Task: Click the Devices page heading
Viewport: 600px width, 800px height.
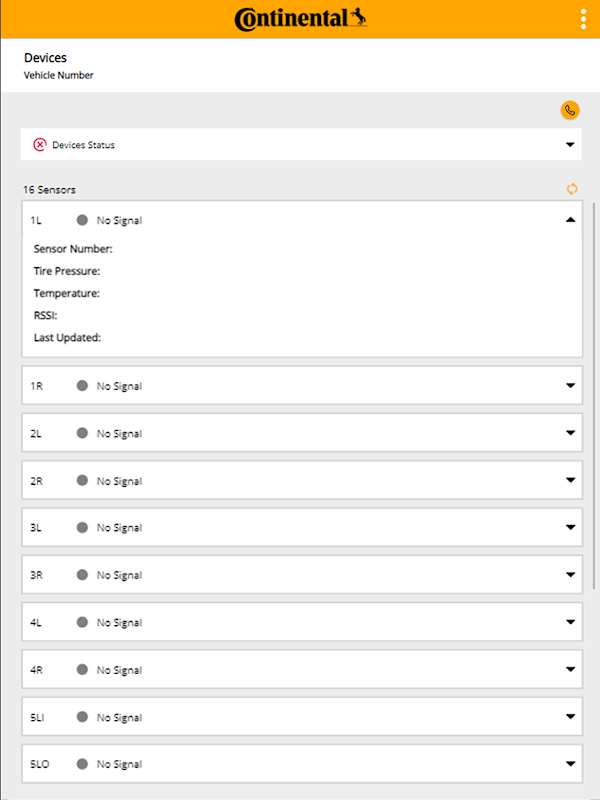Action: (x=45, y=58)
